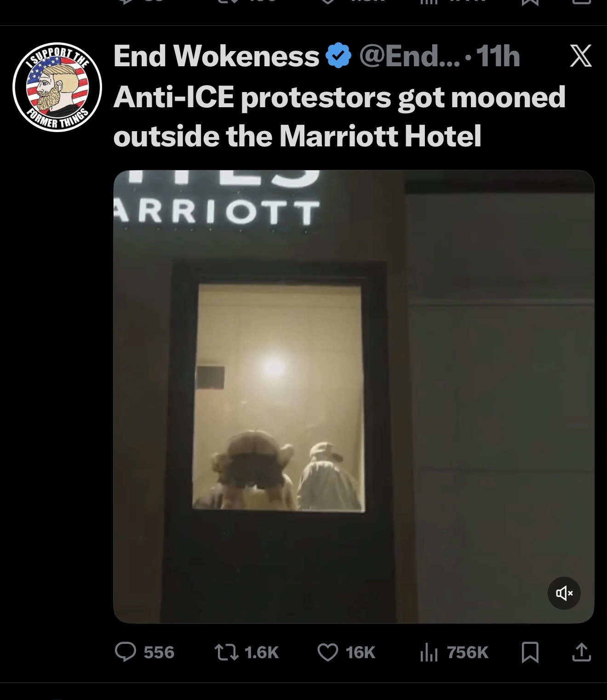Repost using the retweet arrows icon
607x700 pixels.
click(227, 652)
